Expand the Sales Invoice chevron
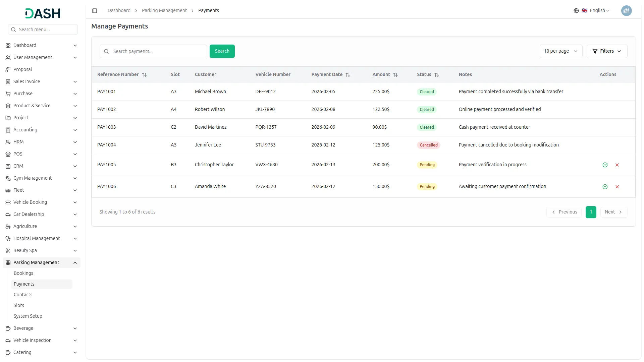This screenshot has width=644, height=362. click(75, 82)
